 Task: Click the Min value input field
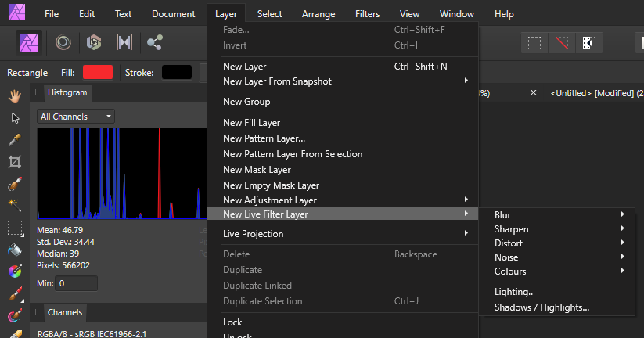point(77,283)
